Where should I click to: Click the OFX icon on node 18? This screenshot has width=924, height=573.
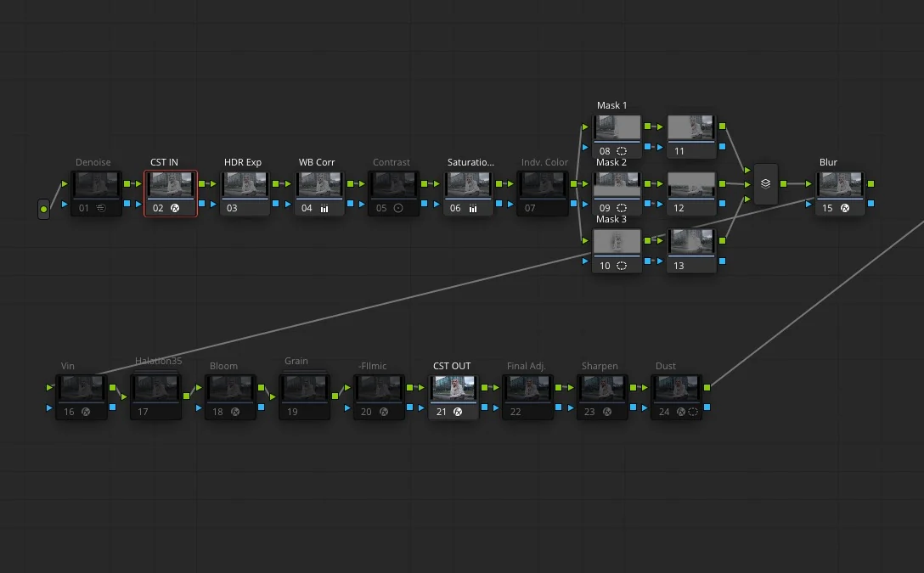(x=235, y=412)
